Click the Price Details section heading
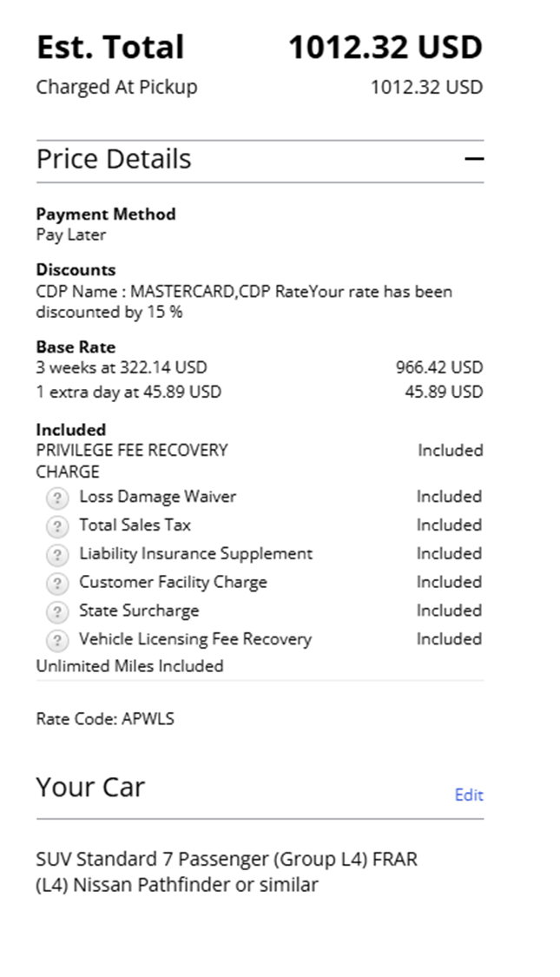 [114, 159]
